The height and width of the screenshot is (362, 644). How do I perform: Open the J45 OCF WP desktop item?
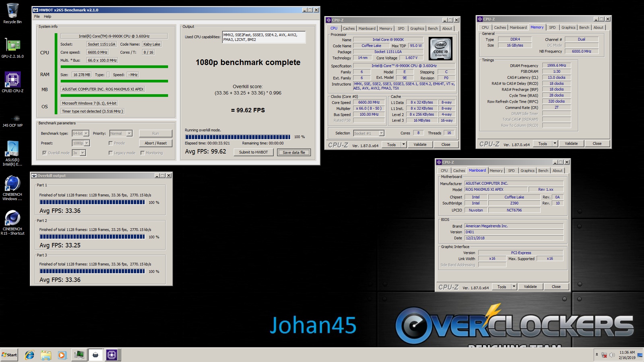pos(12,121)
